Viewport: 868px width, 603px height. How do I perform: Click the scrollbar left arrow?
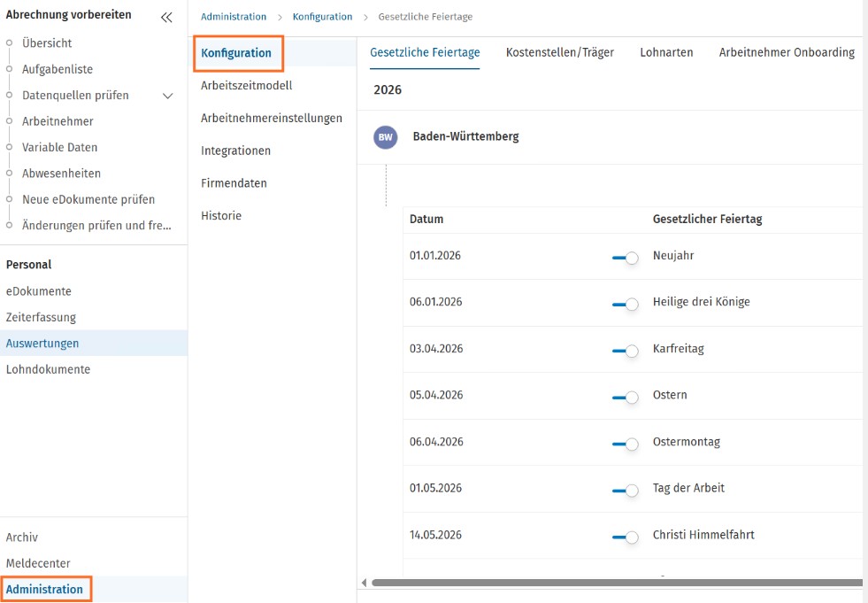364,583
